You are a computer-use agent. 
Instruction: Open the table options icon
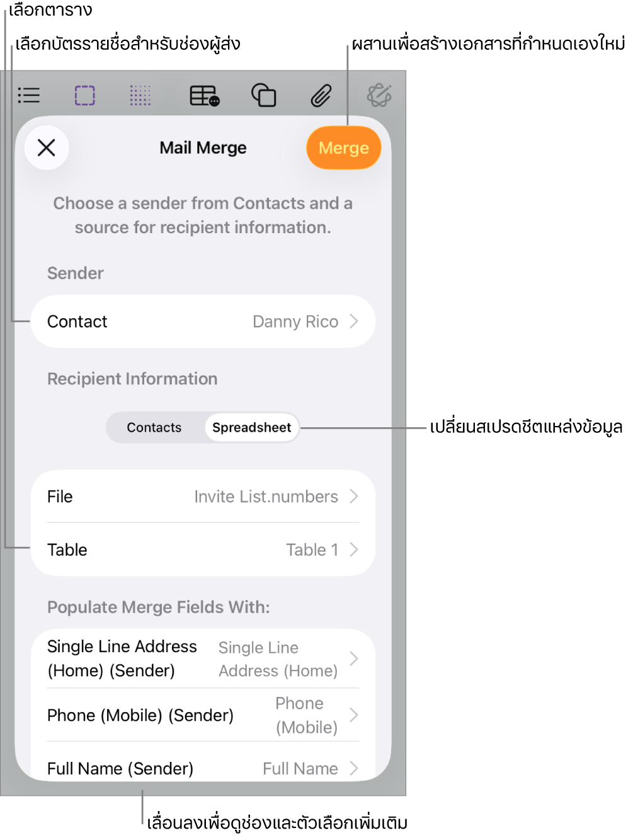(x=205, y=96)
